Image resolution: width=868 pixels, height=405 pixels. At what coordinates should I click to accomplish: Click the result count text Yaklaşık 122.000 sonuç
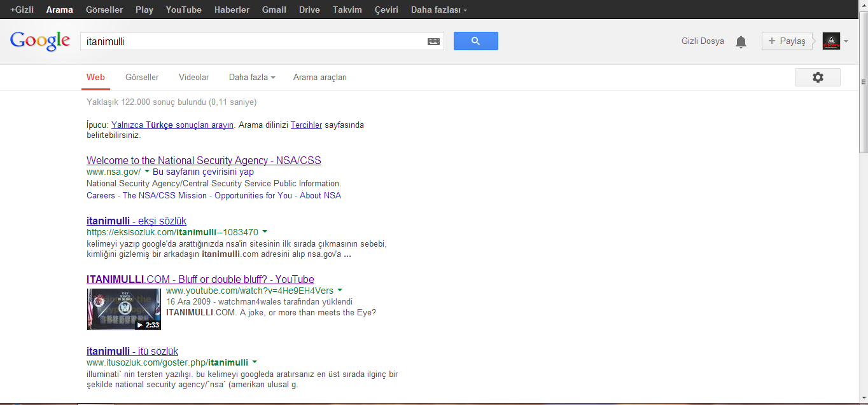172,102
